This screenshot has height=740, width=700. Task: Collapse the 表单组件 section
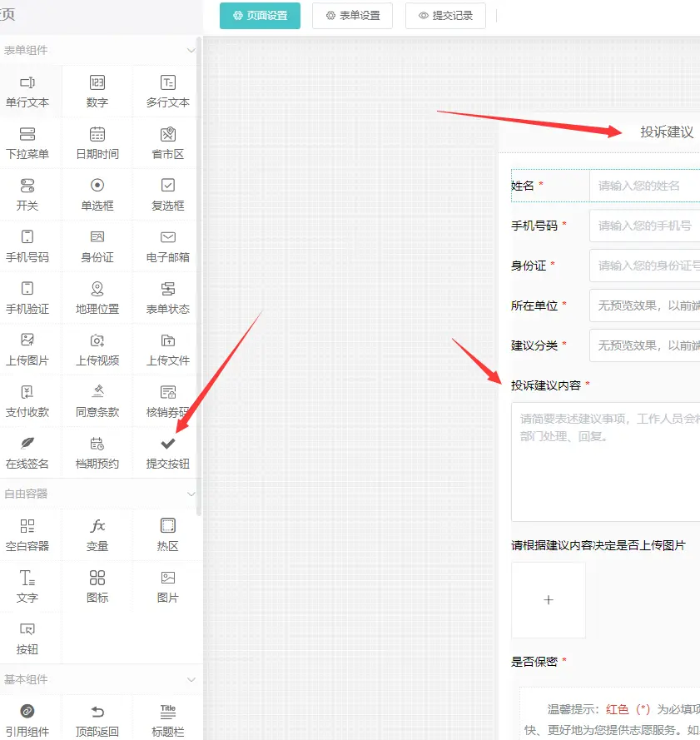[x=191, y=50]
